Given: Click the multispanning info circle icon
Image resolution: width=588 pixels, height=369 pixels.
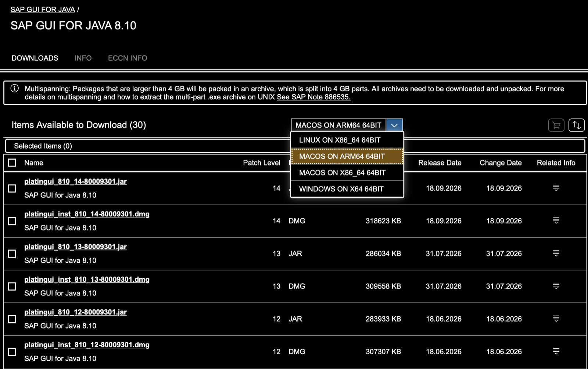Looking at the screenshot, I should [15, 88].
